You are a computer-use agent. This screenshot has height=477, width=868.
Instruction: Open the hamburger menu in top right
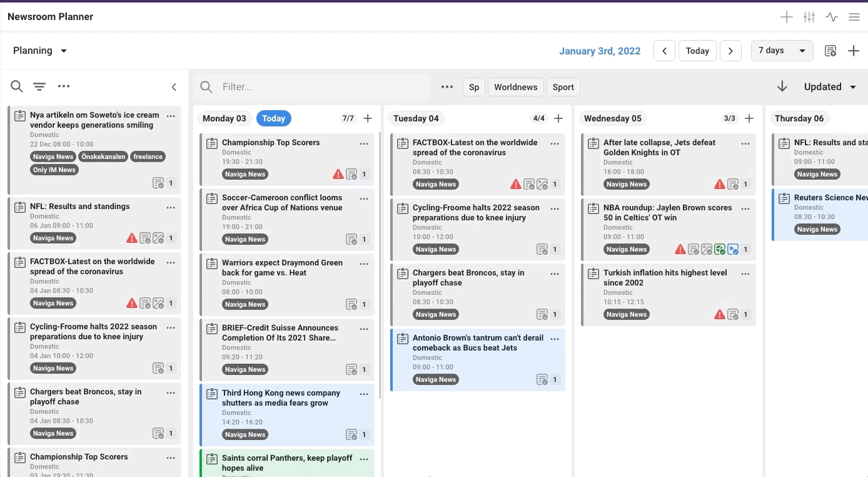click(854, 17)
